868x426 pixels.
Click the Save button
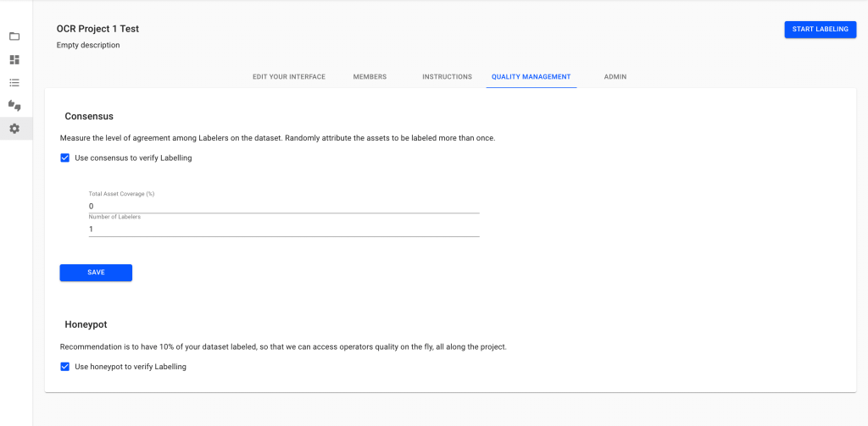click(96, 273)
